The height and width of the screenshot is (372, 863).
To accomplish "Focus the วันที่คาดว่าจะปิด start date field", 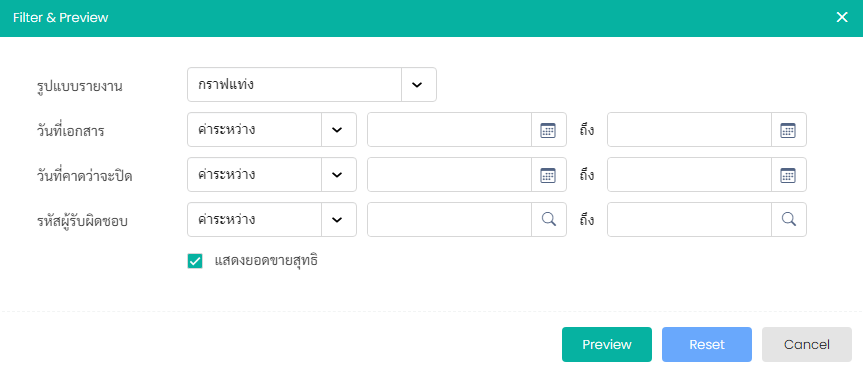I will click(x=449, y=175).
